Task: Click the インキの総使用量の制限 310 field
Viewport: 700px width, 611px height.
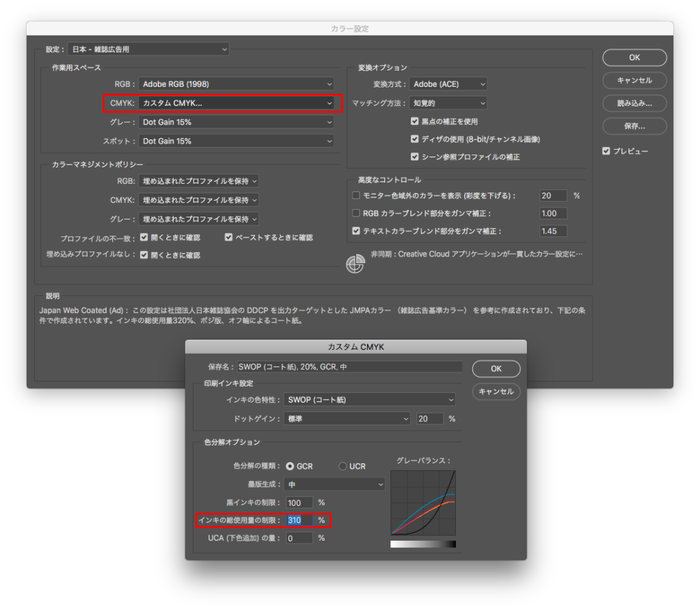Action: [299, 520]
